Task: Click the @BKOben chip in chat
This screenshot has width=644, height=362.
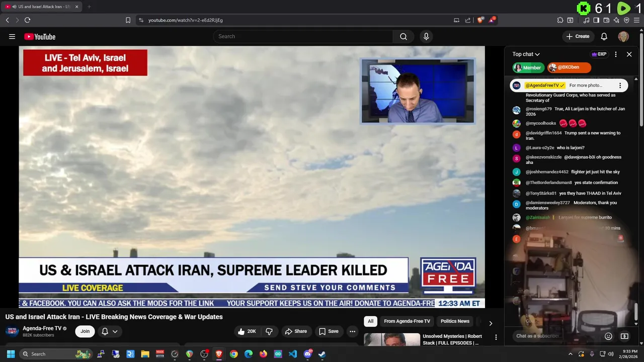Action: click(x=569, y=67)
